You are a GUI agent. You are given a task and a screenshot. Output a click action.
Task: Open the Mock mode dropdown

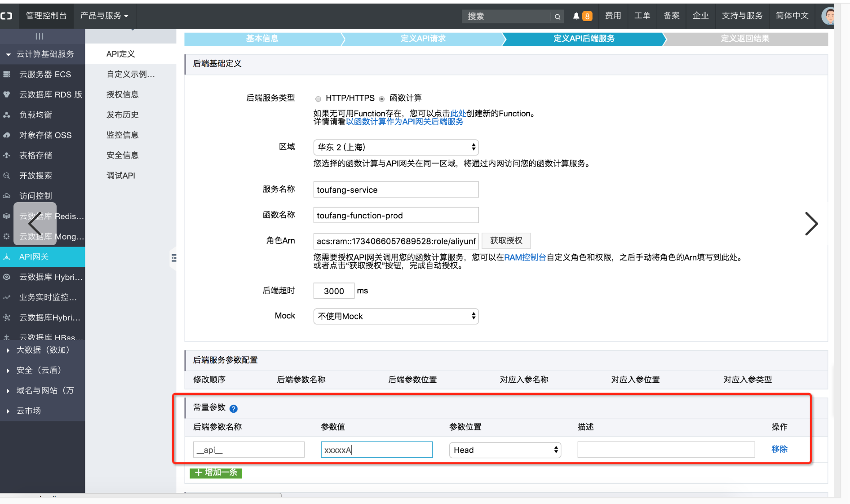click(x=396, y=316)
